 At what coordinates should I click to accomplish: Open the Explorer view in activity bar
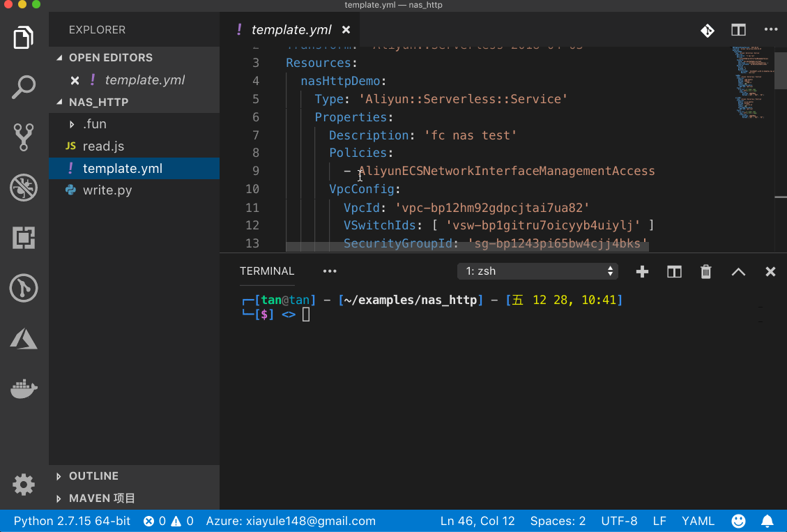(24, 38)
